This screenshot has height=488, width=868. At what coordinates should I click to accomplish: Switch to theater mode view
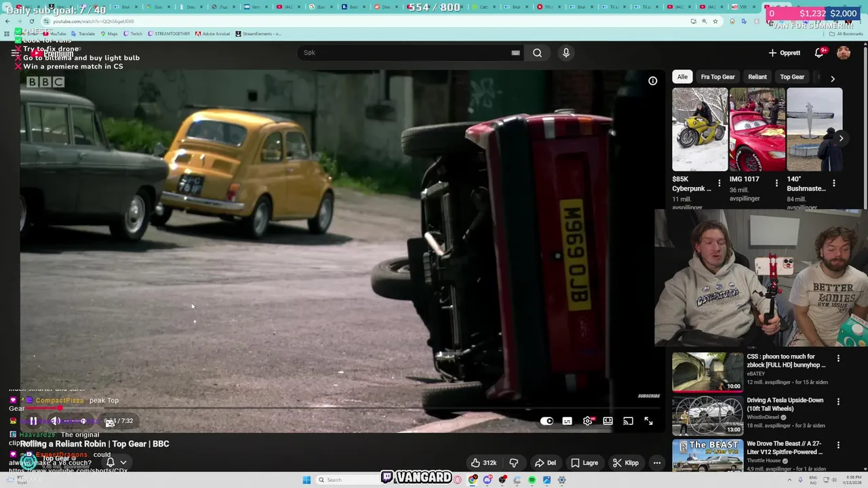tap(608, 421)
